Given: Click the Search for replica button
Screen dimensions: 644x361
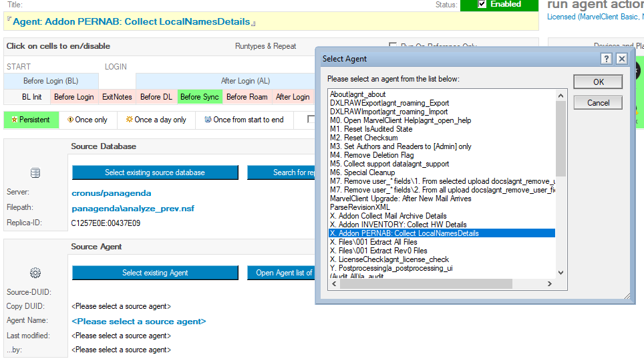Looking at the screenshot, I should tap(281, 172).
